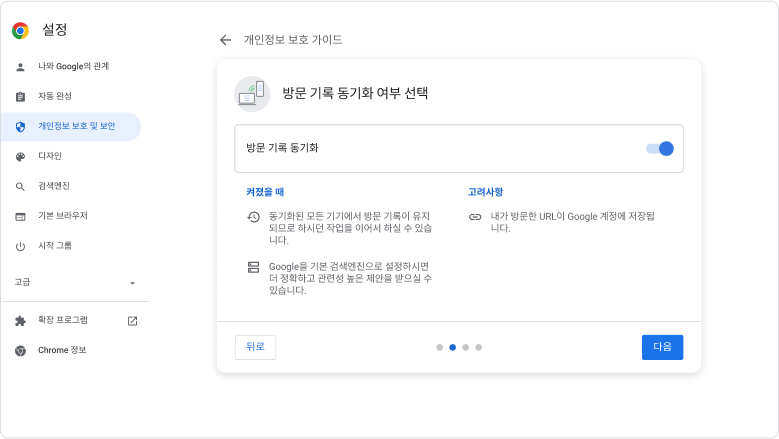
Task: Click the 뒤로 button
Action: click(x=255, y=347)
